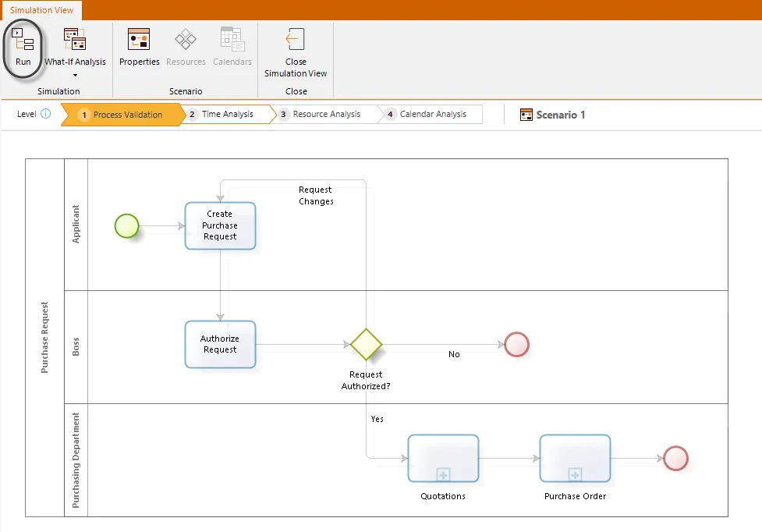
Task: Select the Purchasing Department lane header
Action: pos(76,460)
